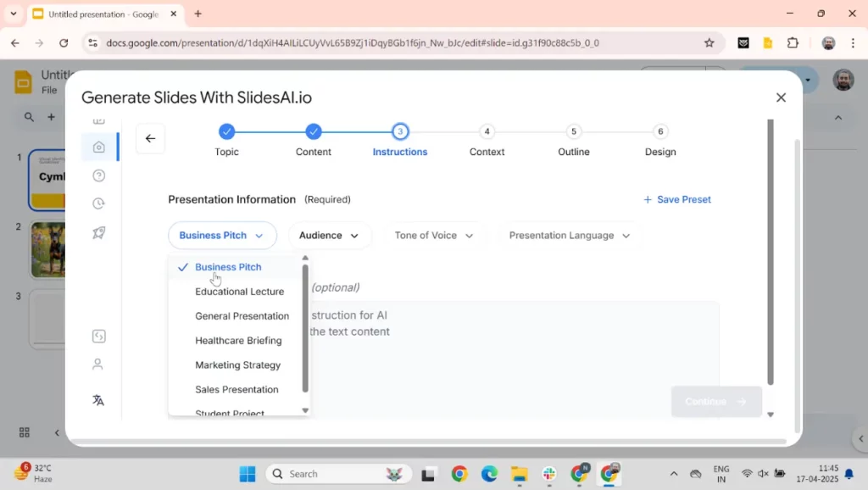The width and height of the screenshot is (868, 490).
Task: Jump to step 6 Design
Action: pos(660,132)
